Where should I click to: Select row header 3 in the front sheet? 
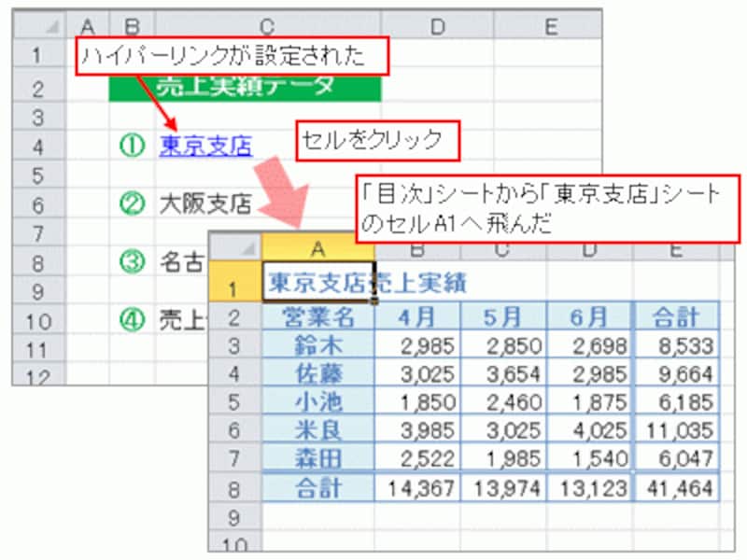235,345
